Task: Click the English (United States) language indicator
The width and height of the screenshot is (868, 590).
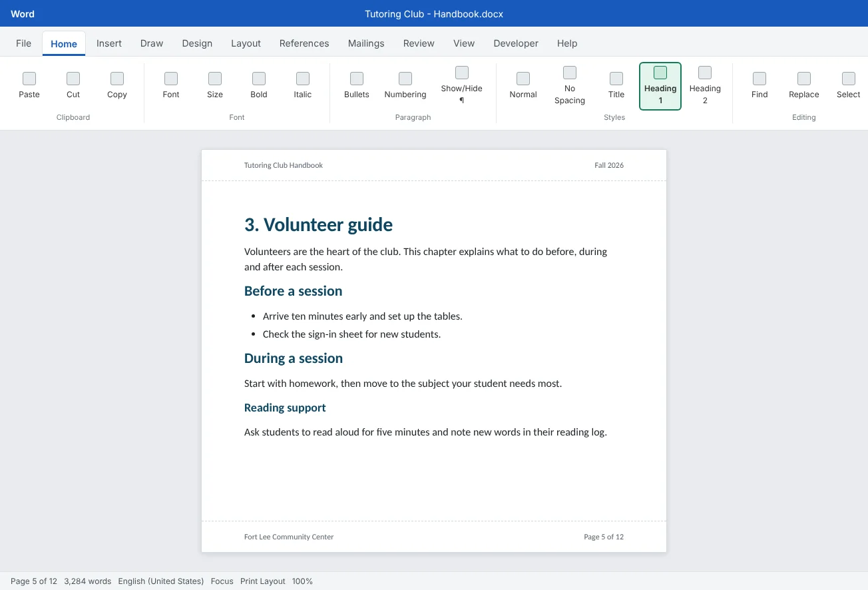Action: pyautogui.click(x=161, y=581)
